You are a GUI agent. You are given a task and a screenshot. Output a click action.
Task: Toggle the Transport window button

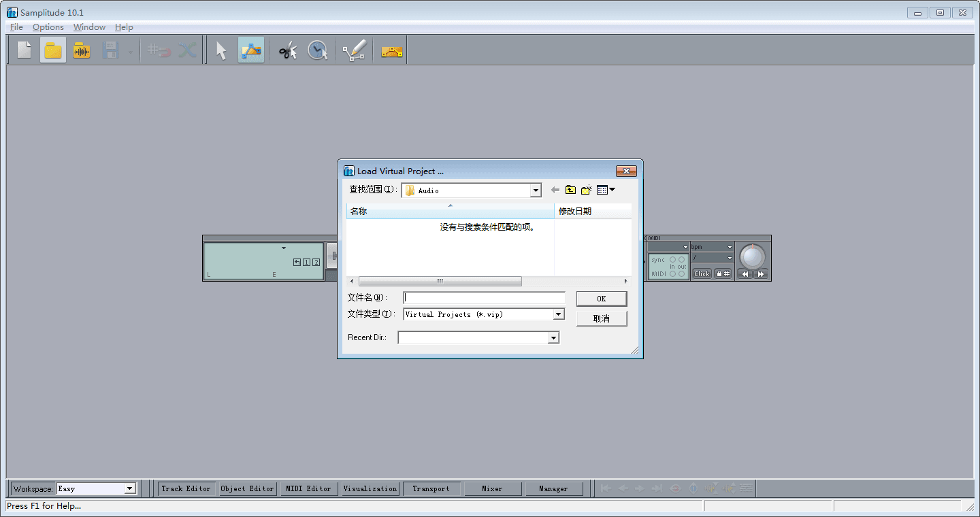[x=431, y=488]
